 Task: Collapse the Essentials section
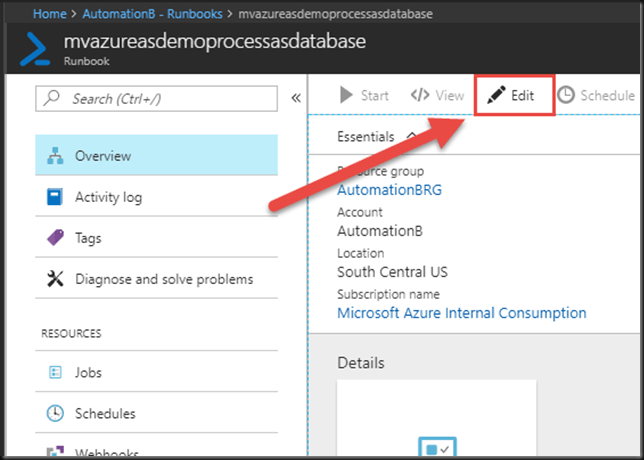(x=413, y=136)
